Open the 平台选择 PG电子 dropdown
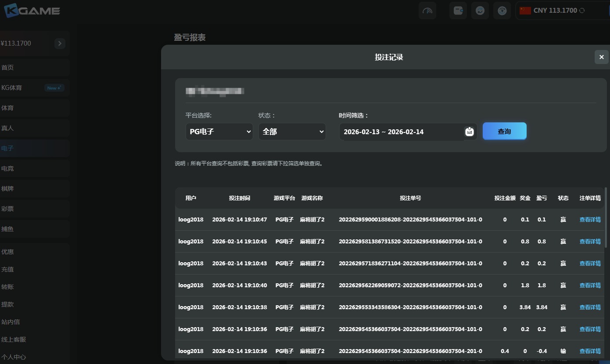 219,131
